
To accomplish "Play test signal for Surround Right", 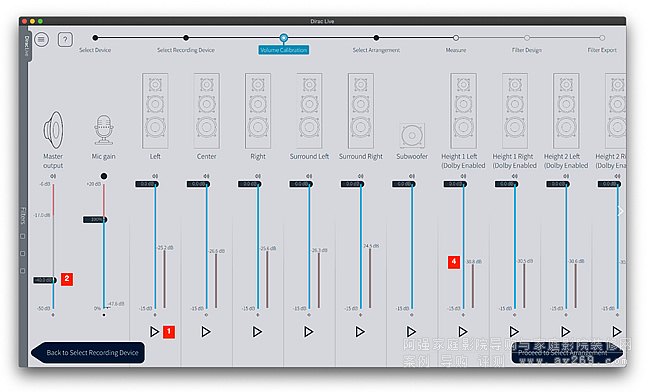I will pos(360,332).
